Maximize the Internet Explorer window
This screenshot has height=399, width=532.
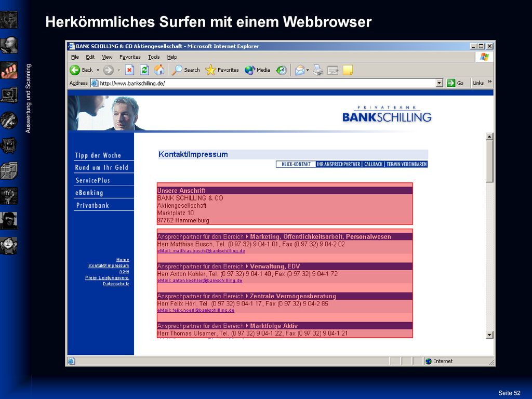click(481, 46)
